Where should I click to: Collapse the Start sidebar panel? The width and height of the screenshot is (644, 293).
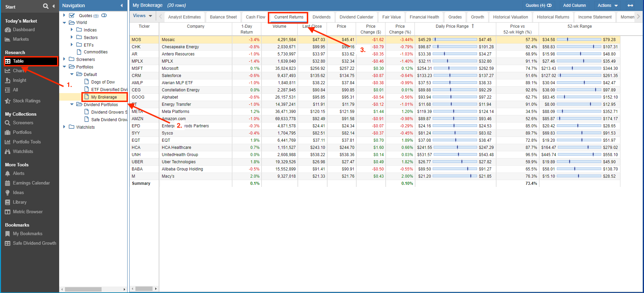54,6
